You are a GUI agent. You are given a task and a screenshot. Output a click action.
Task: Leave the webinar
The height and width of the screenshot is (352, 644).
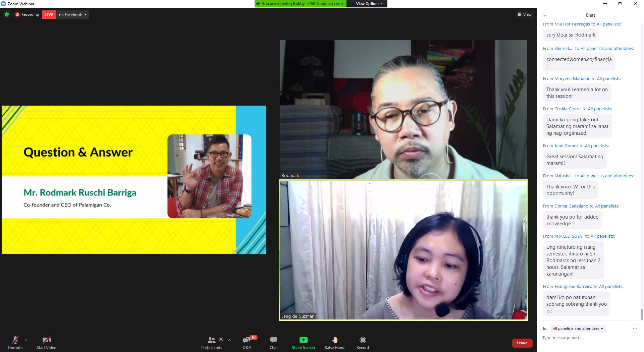(x=522, y=343)
